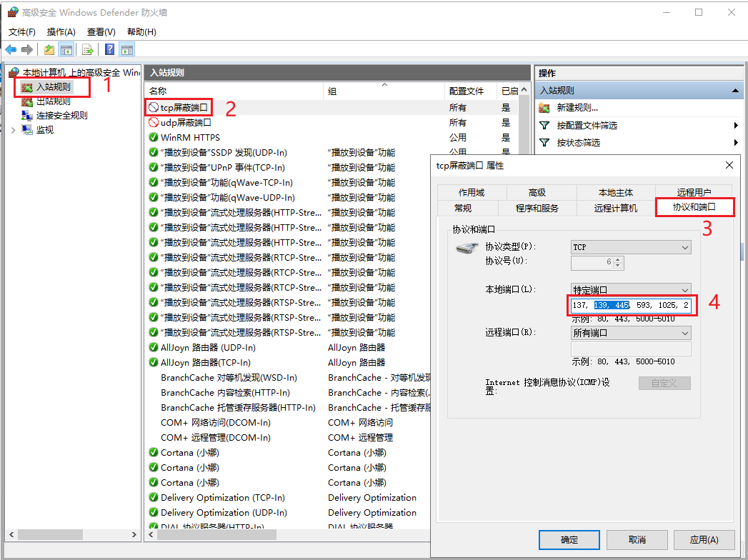This screenshot has width=748, height=560.
Task: Click the 应用(A) button
Action: pos(703,539)
